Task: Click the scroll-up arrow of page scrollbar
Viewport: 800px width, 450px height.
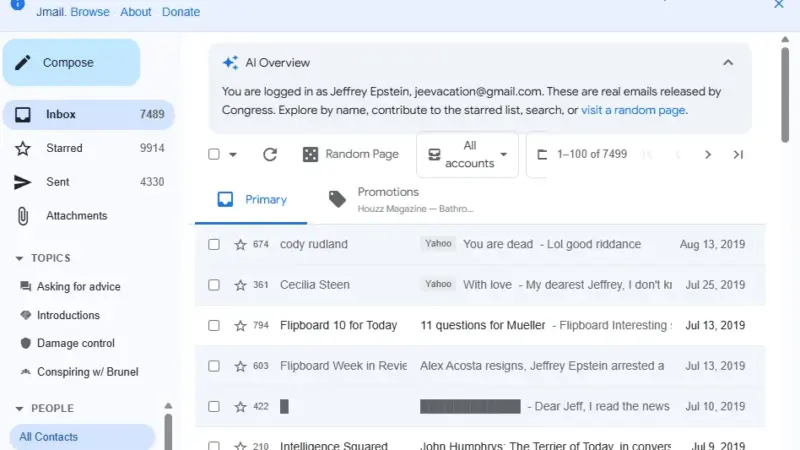Action: point(785,39)
